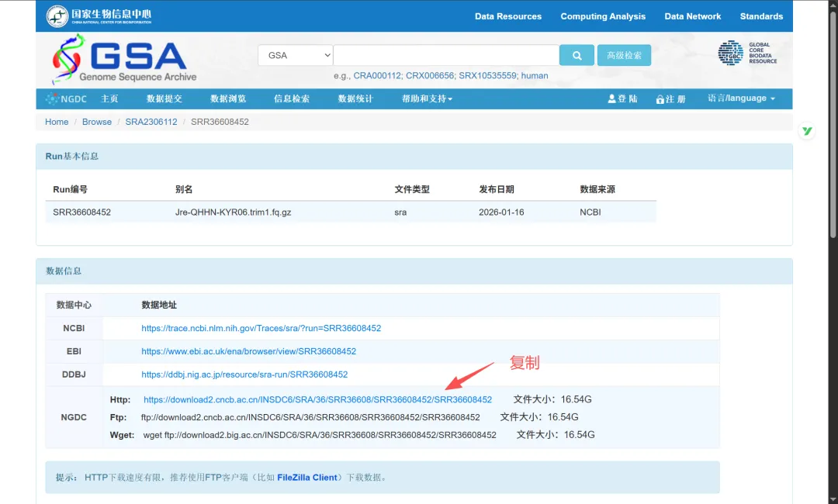Click the page vertical scrollbar
This screenshot has width=838, height=504.
pyautogui.click(x=833, y=123)
